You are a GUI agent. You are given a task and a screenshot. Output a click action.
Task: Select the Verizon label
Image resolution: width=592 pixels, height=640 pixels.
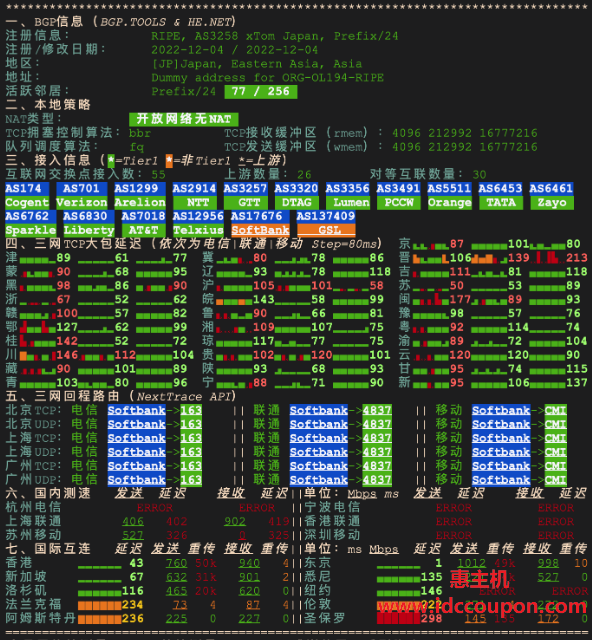click(81, 202)
